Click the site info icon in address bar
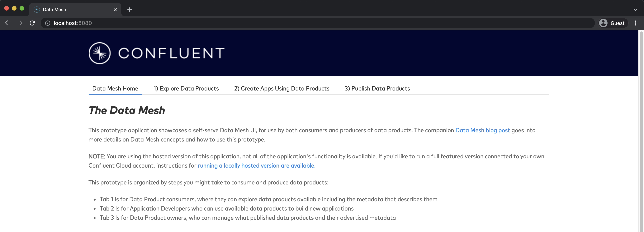Image resolution: width=644 pixels, height=232 pixels. tap(48, 23)
